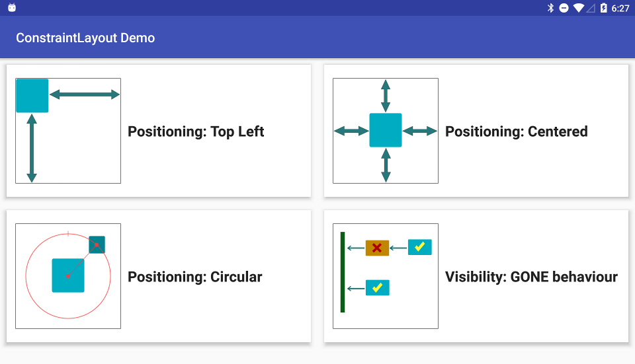Open the GONE behaviour diagram thumbnail
635x364 pixels.
coord(386,276)
